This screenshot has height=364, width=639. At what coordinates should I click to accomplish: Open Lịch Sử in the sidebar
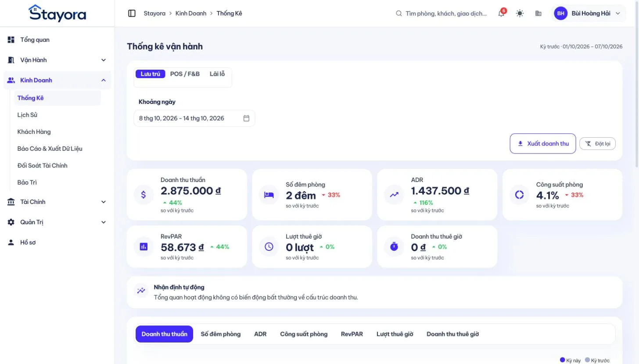point(57,115)
